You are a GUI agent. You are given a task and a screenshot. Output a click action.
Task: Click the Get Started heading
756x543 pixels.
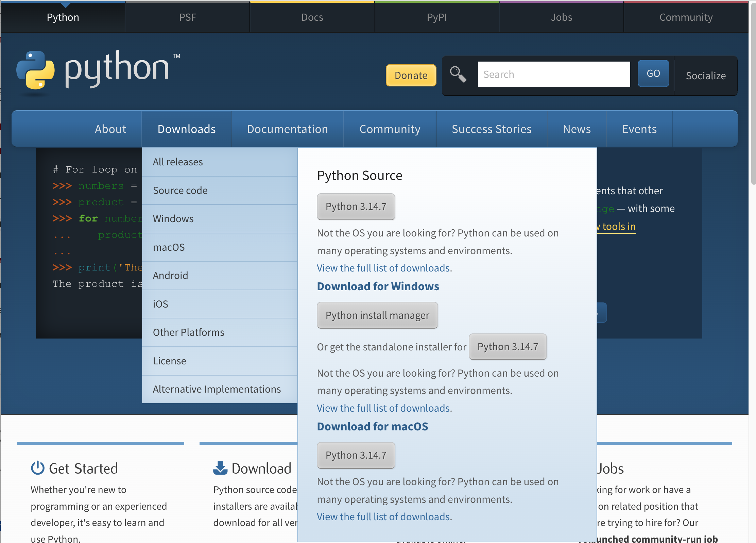point(83,468)
